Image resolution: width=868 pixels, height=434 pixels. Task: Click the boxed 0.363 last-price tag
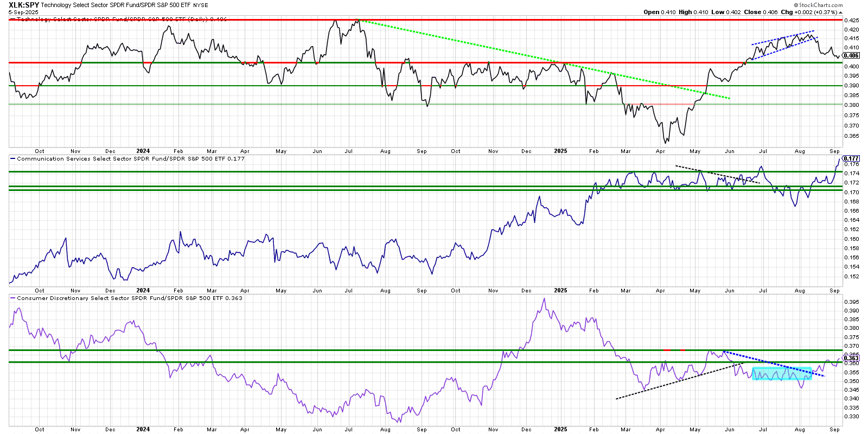point(851,358)
